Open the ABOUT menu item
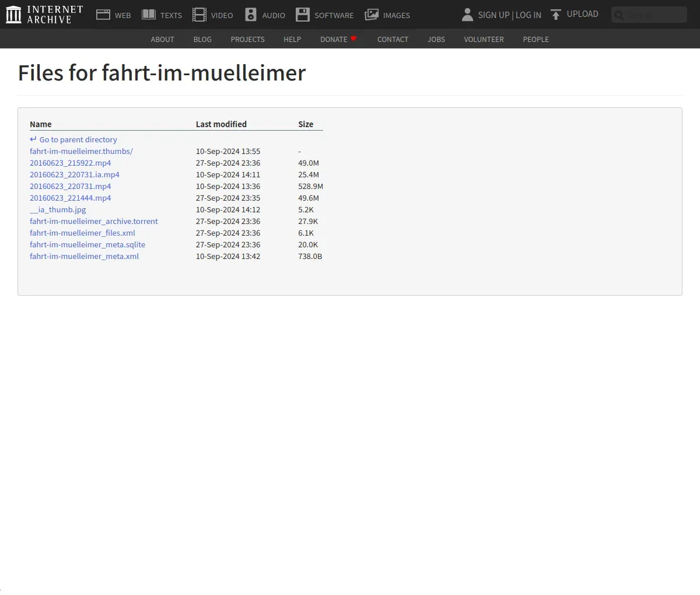The image size is (700, 595). click(x=162, y=39)
